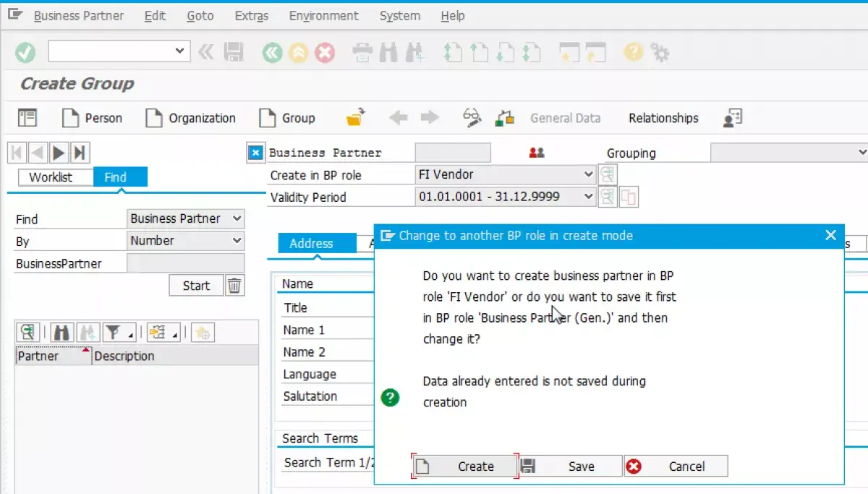868x494 pixels.
Task: Click the Start search button
Action: (196, 286)
